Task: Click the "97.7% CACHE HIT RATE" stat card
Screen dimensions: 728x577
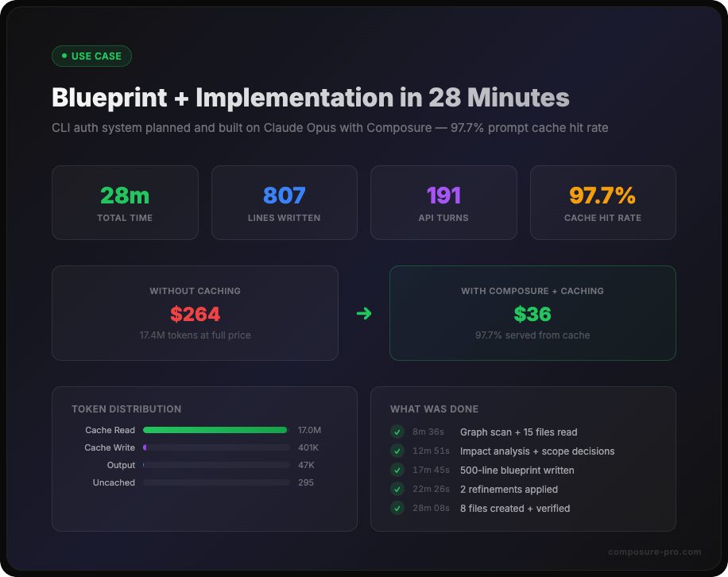Action: [602, 202]
